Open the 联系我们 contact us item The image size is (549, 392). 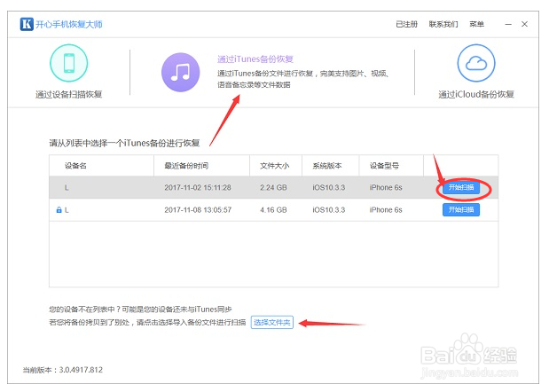click(443, 24)
